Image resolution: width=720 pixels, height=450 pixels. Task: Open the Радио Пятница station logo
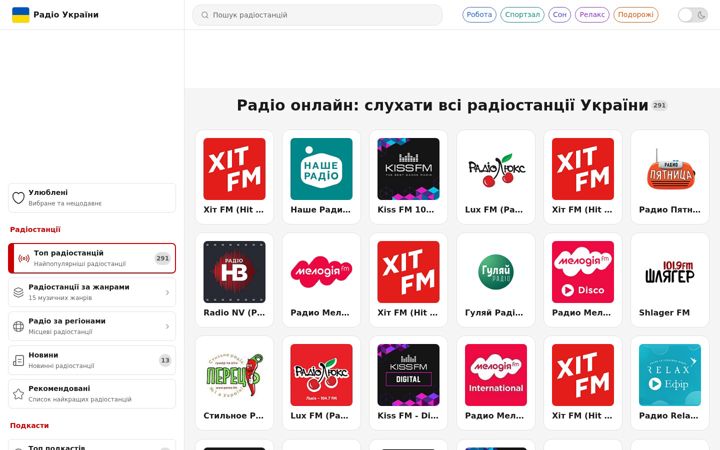click(x=670, y=169)
